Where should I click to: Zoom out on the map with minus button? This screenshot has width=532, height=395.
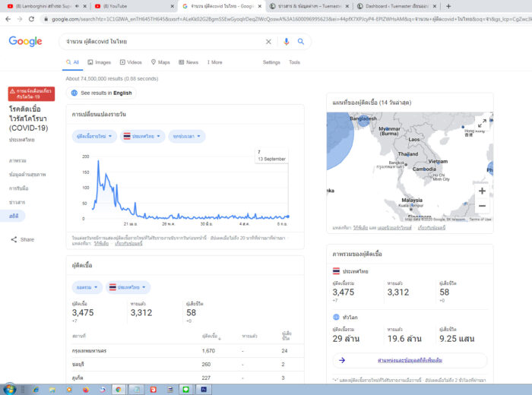tap(482, 206)
